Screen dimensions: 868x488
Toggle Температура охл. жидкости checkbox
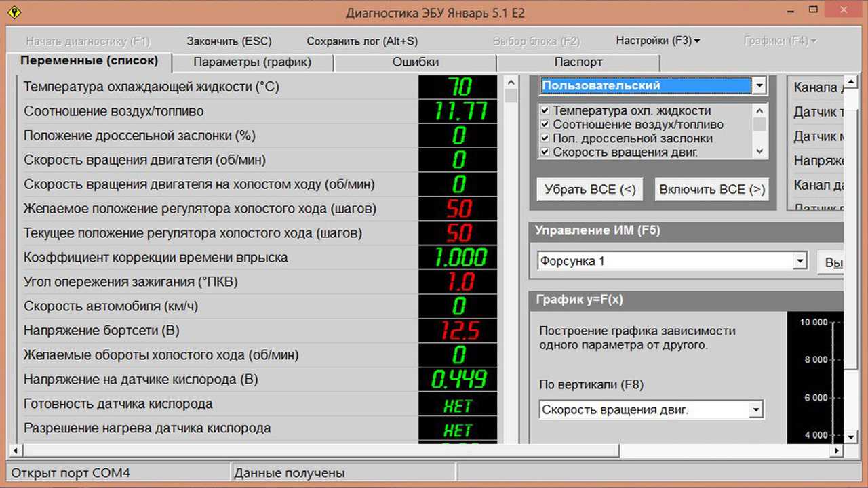click(544, 110)
